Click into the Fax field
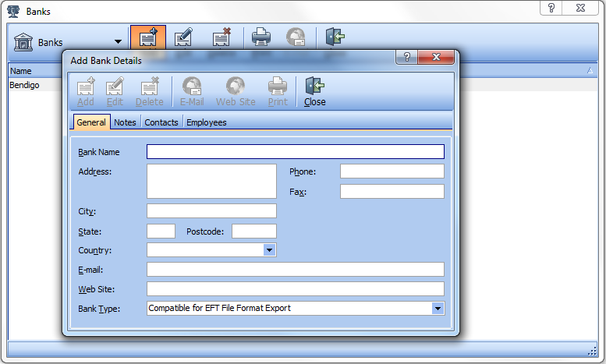Viewport: 606px width, 364px height. [x=392, y=191]
